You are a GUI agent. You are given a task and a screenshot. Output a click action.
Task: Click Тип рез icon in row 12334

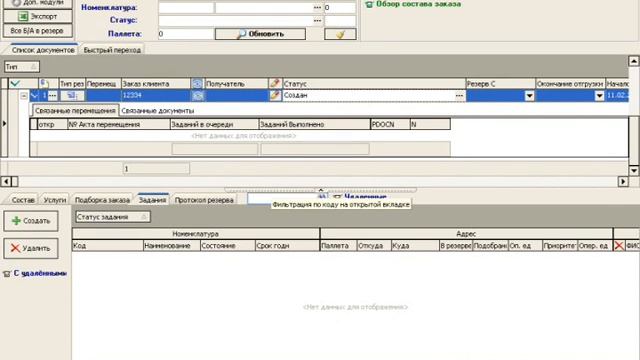(72, 96)
